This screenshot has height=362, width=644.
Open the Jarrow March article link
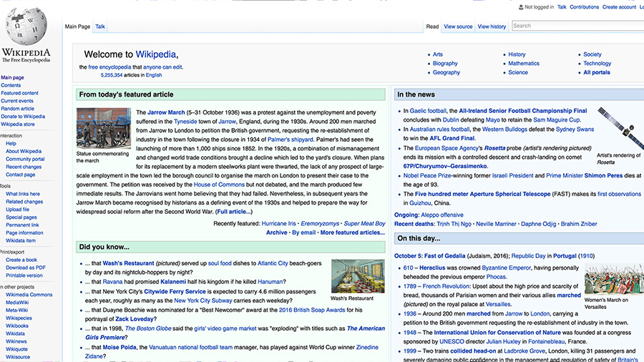coord(166,112)
